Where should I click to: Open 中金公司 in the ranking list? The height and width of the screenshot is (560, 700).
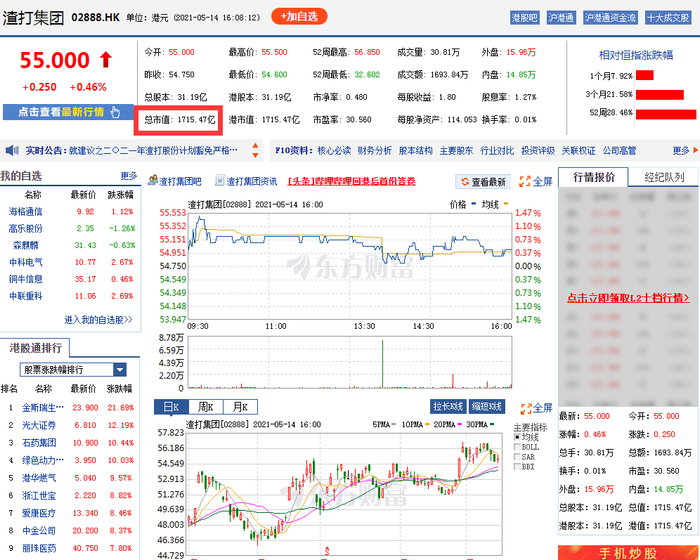tap(39, 531)
